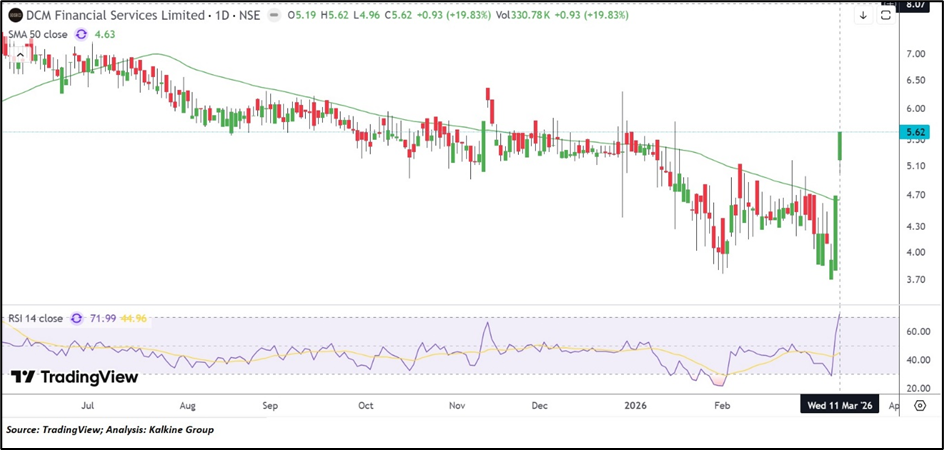944x450 pixels.
Task: Click the 2026 label on the time axis
Action: [x=634, y=407]
